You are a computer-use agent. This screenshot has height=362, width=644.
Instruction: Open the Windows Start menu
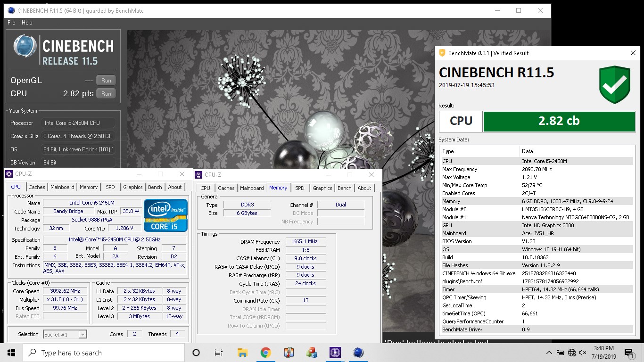click(x=11, y=353)
